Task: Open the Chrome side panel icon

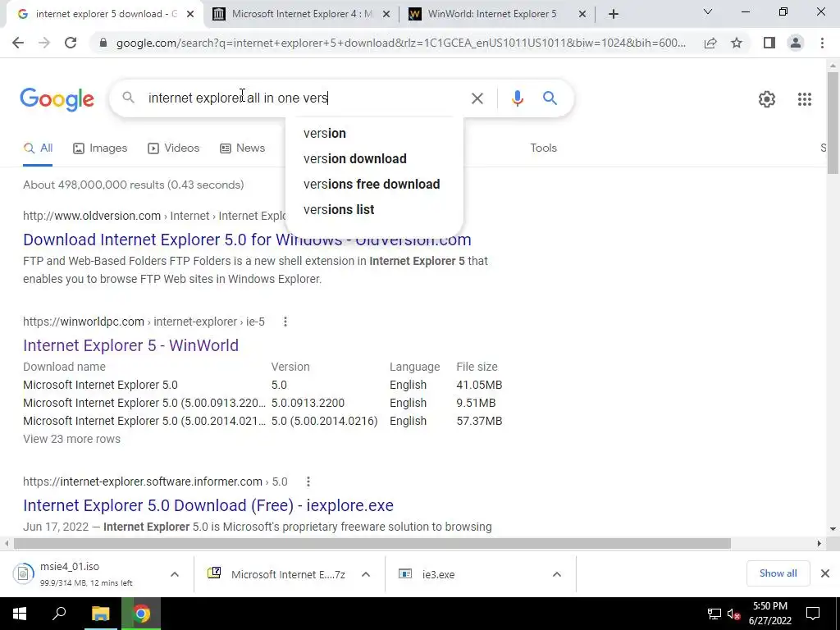Action: 769,43
